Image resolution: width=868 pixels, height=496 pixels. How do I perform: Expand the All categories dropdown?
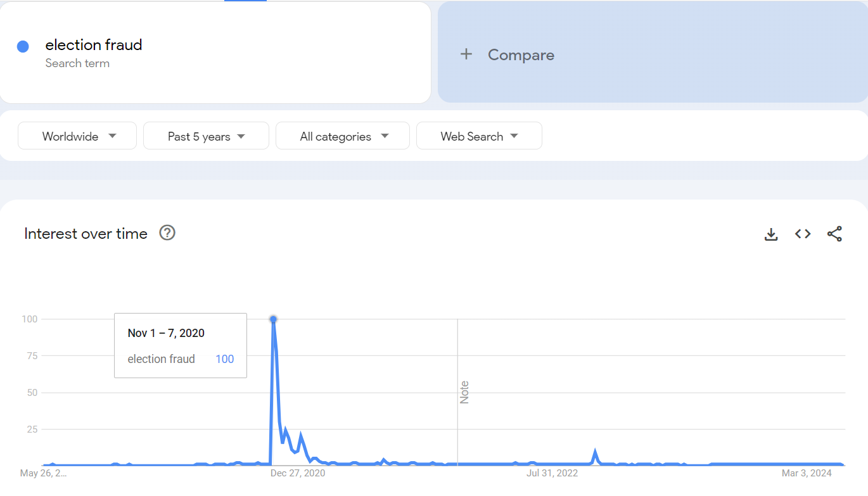click(343, 136)
